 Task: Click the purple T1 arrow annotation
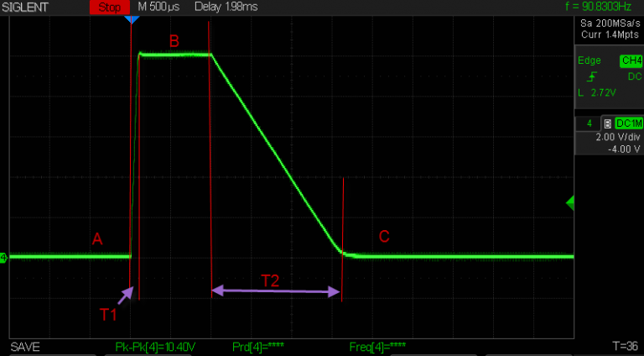pyautogui.click(x=126, y=294)
